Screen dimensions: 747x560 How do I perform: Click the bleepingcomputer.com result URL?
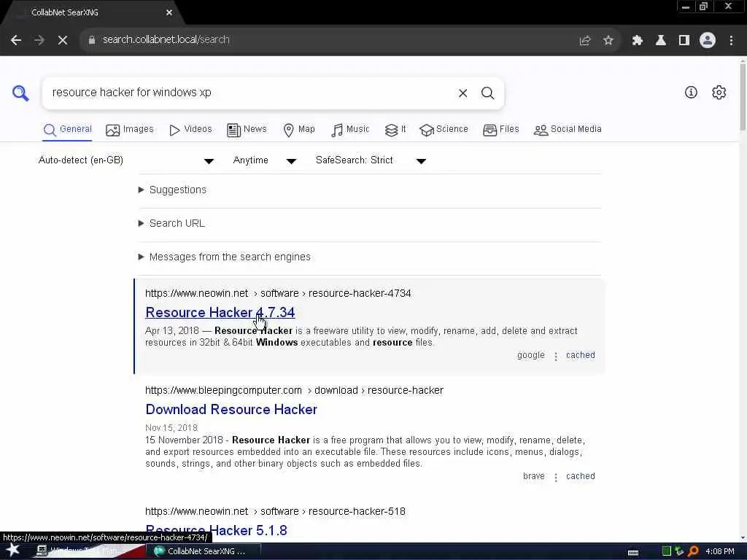[x=295, y=391]
